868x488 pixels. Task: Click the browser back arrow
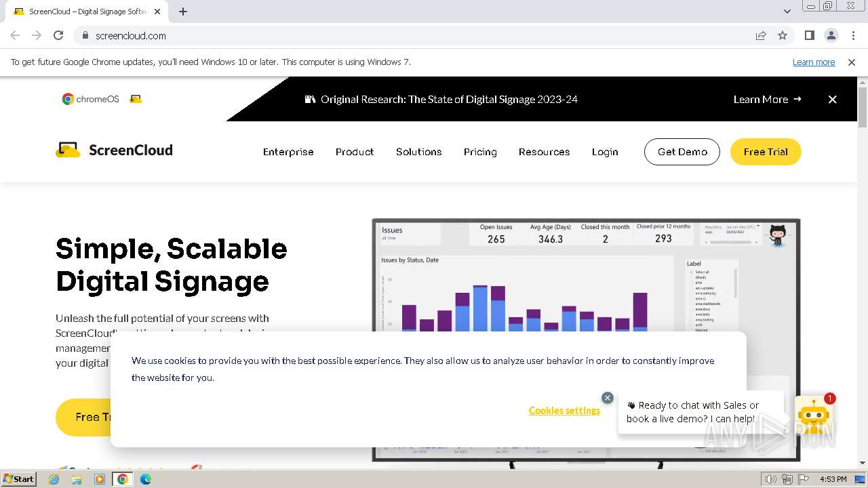(15, 35)
